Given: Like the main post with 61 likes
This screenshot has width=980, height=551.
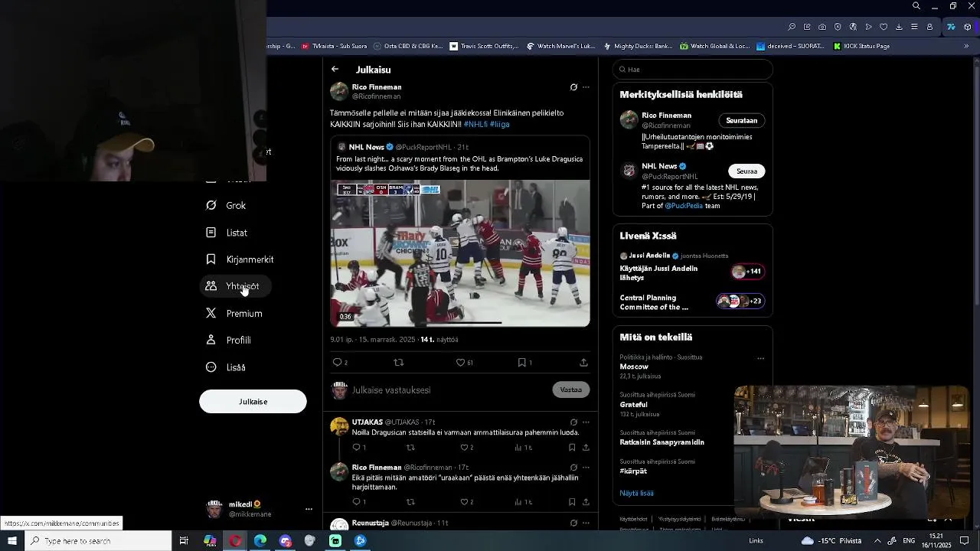Looking at the screenshot, I should coord(464,363).
